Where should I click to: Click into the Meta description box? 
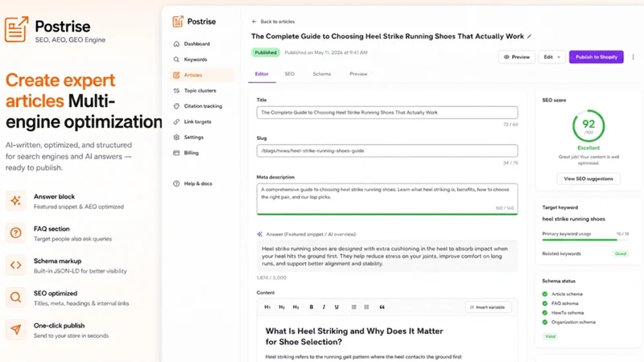point(387,199)
